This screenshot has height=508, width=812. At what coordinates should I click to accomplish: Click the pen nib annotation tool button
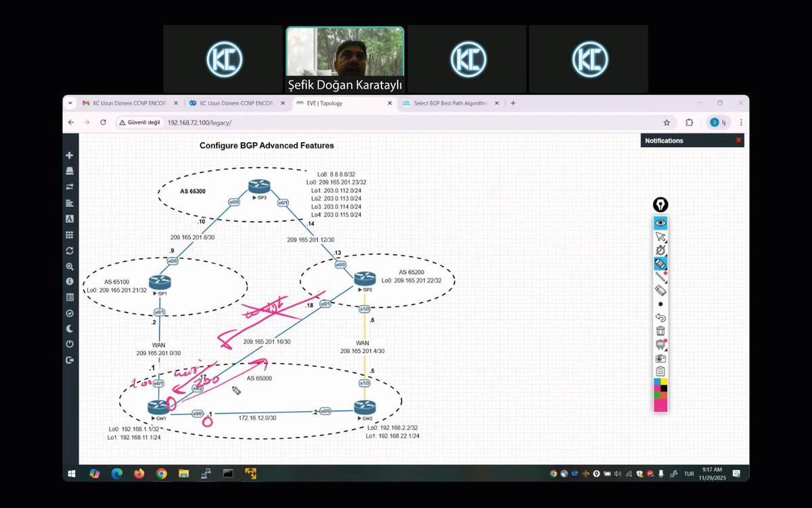coord(660,205)
